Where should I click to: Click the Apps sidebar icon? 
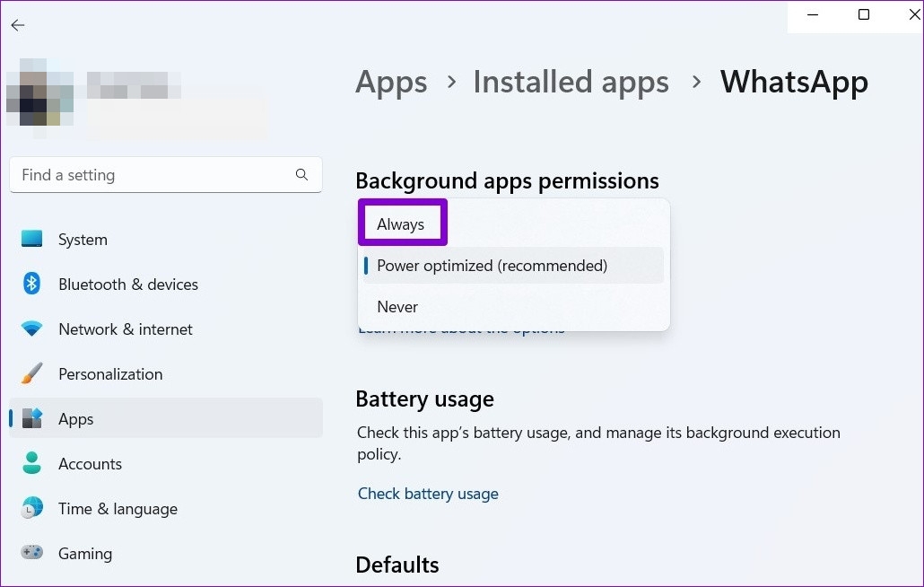point(32,418)
